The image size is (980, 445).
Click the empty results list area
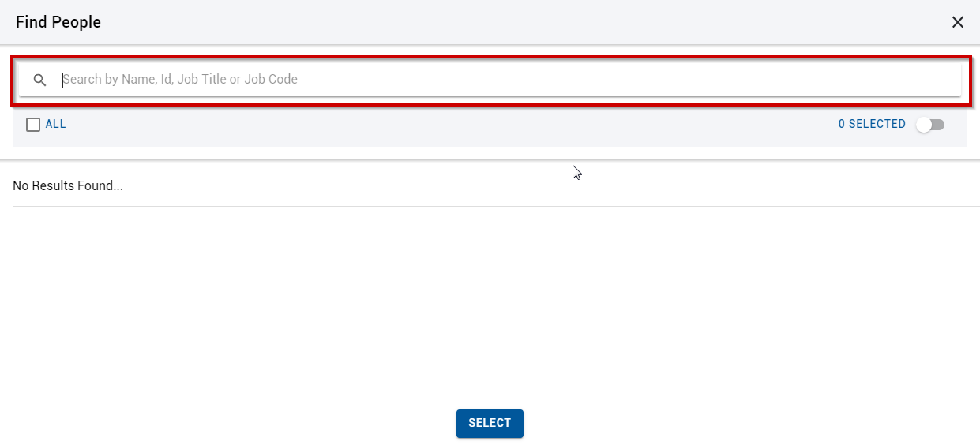[490, 304]
